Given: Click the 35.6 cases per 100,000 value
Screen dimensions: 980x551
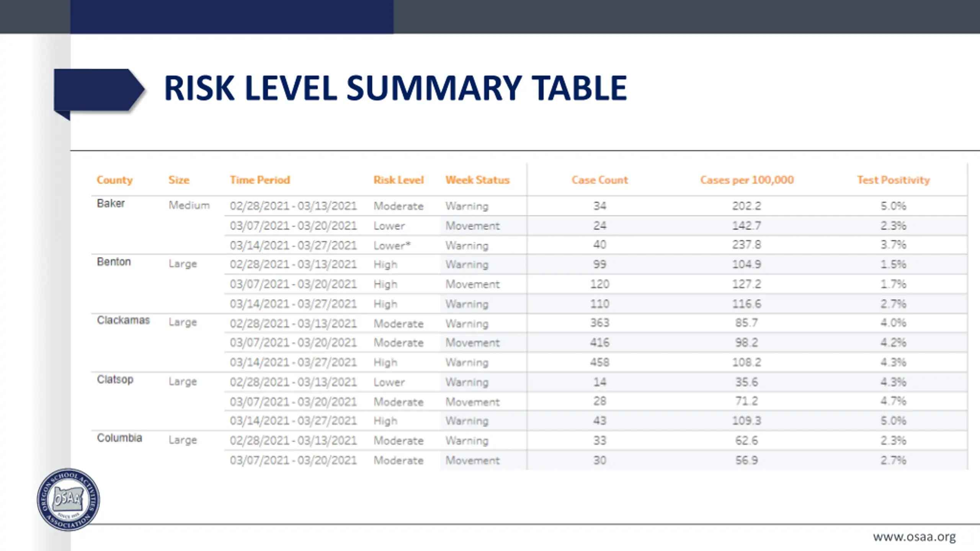Looking at the screenshot, I should point(746,382).
